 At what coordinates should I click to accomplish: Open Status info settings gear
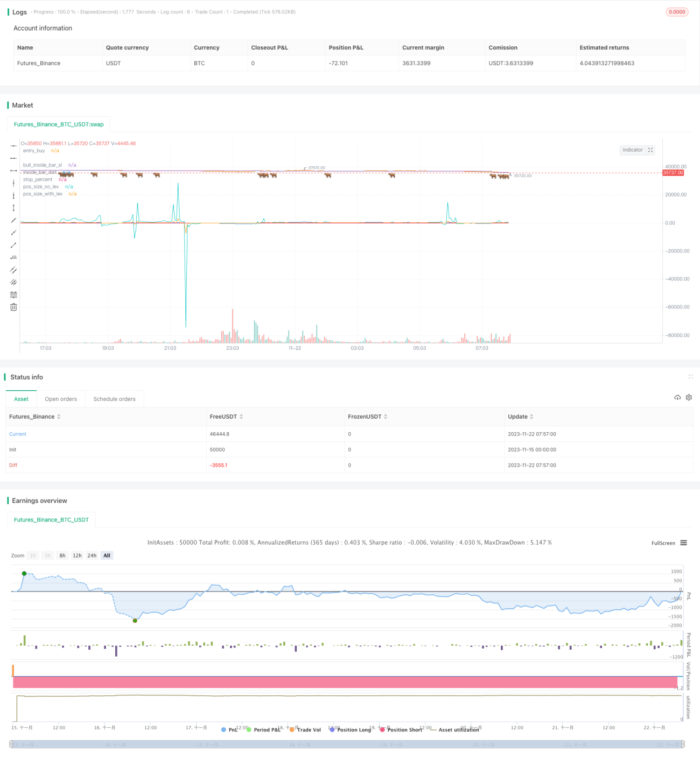tap(689, 397)
